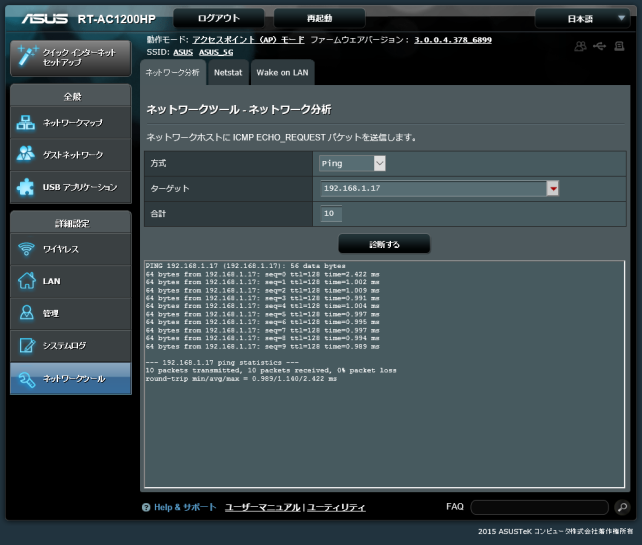Screen dimensions: 642x545
Task: Click the ping statistics line in output
Action: click(x=222, y=363)
